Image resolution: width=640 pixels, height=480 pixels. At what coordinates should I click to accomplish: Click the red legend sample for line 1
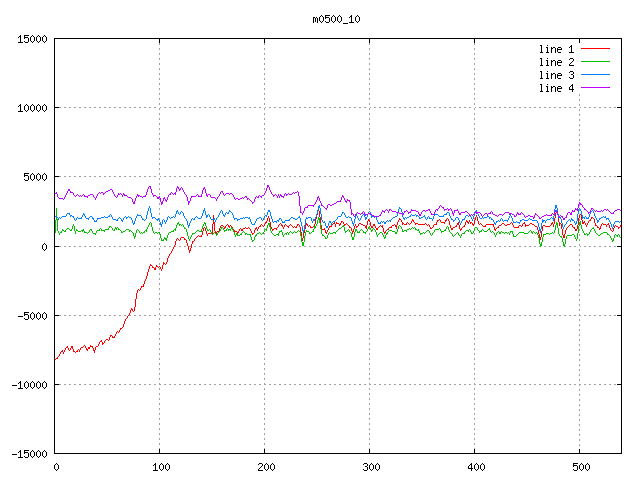pos(595,48)
